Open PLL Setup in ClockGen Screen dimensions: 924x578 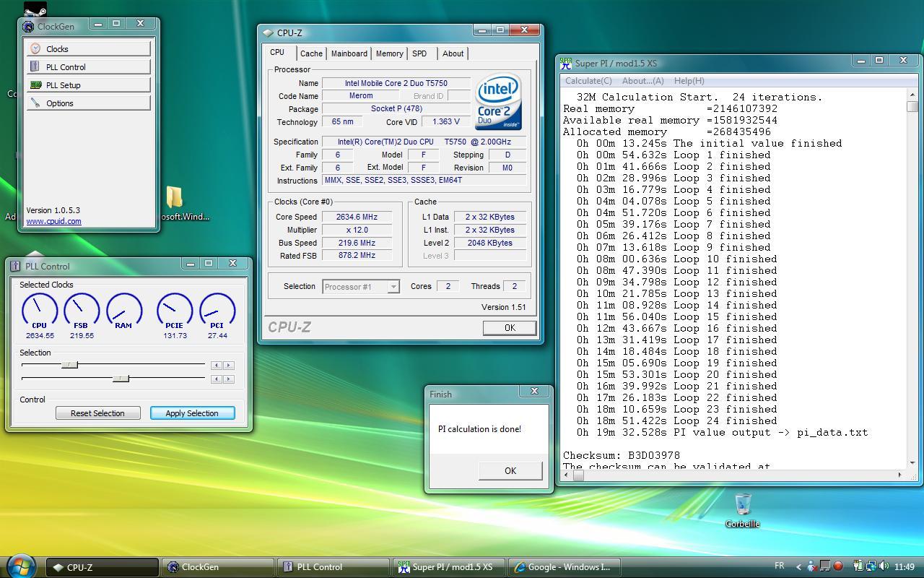pyautogui.click(x=88, y=85)
